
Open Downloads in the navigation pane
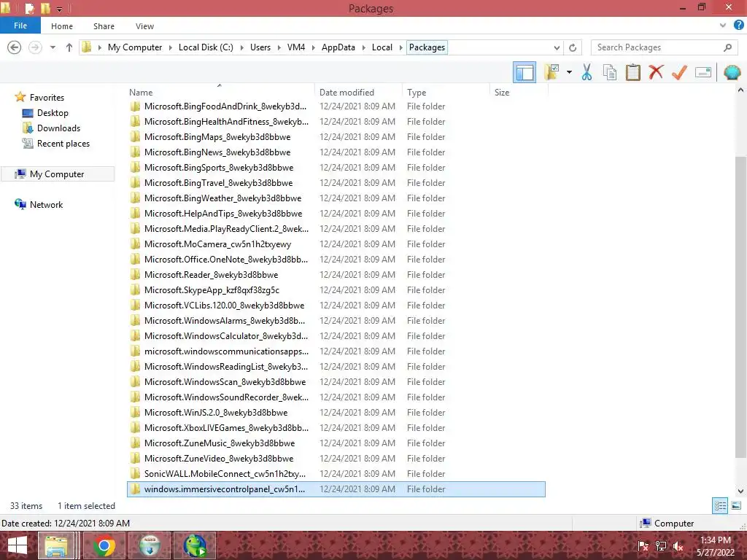click(x=58, y=128)
